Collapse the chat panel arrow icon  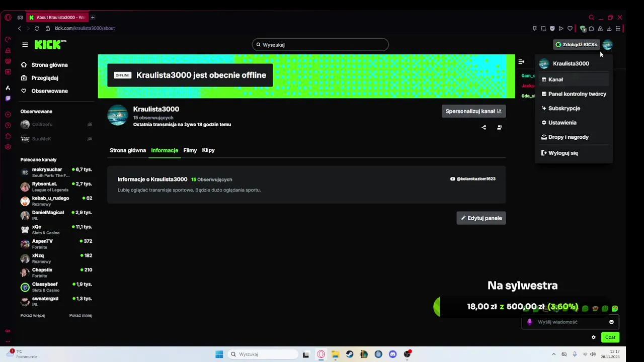coord(521,62)
